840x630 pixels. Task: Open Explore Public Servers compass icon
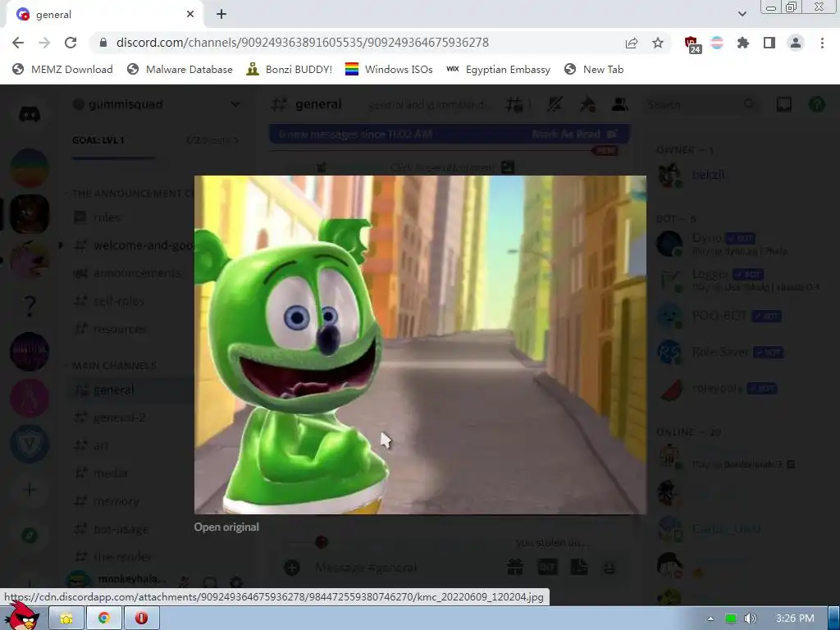(30, 535)
